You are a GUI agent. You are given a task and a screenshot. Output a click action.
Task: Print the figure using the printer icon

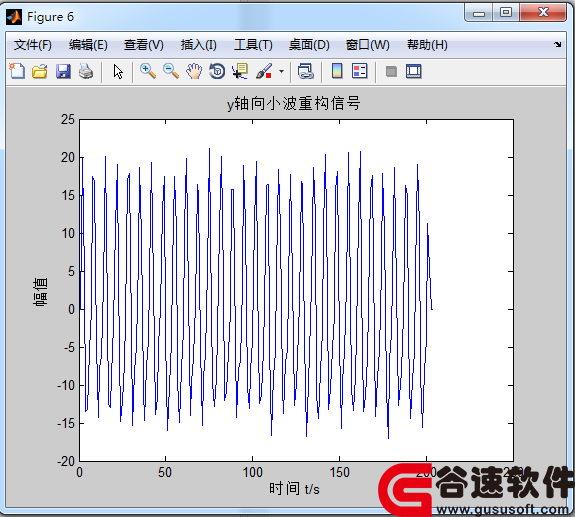pos(86,71)
